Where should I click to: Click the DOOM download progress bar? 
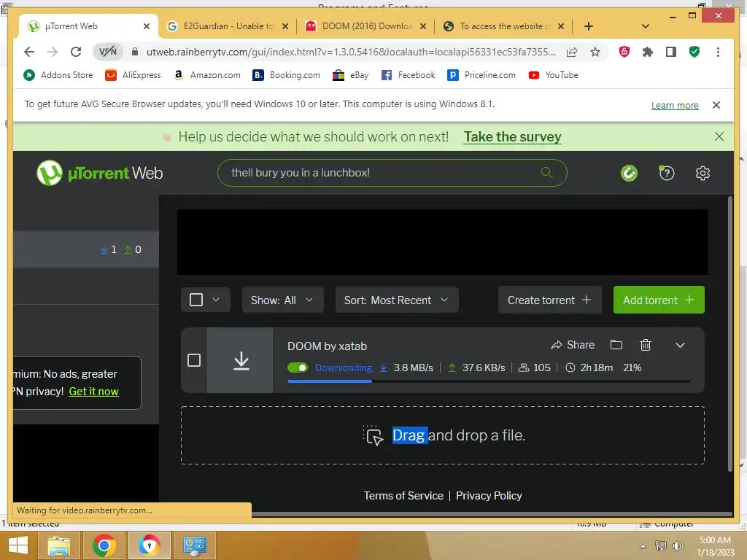[488, 381]
